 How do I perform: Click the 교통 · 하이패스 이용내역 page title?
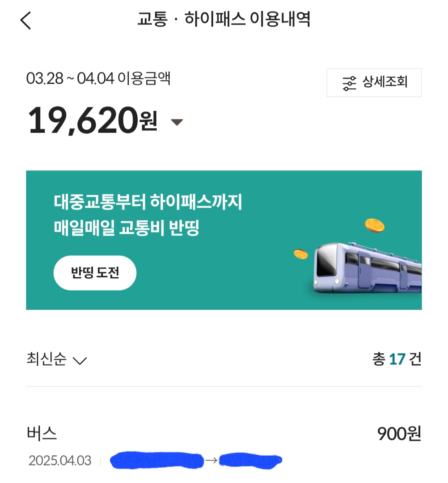point(224,19)
